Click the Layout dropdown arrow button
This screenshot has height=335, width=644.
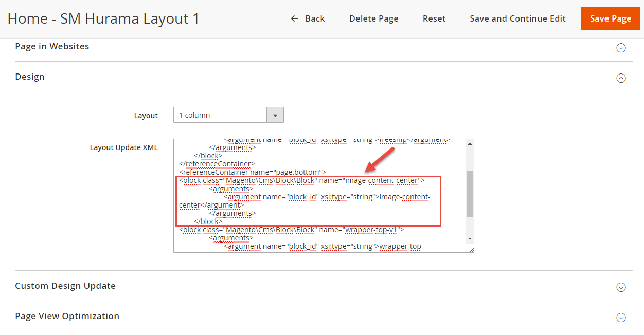pos(275,115)
